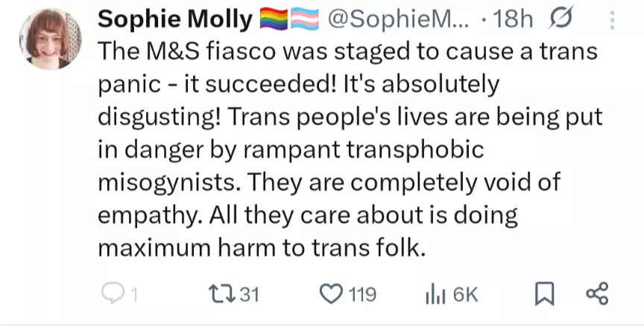Open the three-dot more options menu
Screen dimensions: 644x327
[613, 20]
